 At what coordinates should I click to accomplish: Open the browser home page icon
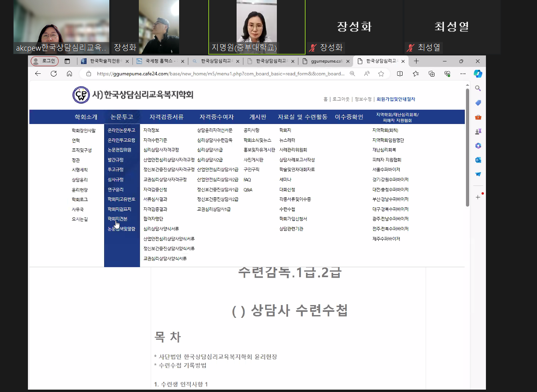coord(69,73)
